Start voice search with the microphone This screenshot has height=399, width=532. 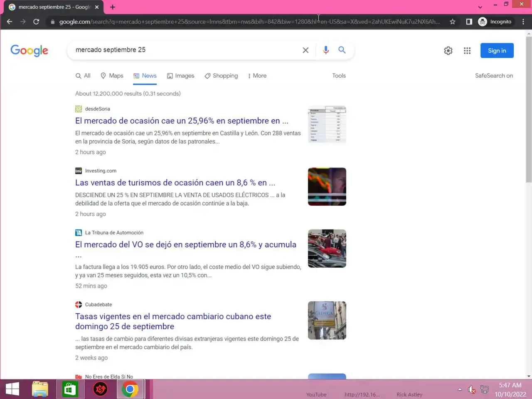[x=326, y=50]
